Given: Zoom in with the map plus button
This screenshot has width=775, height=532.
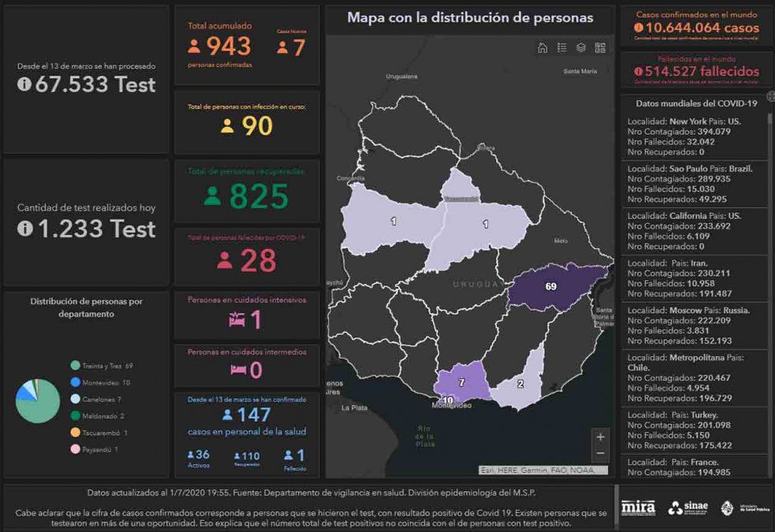Looking at the screenshot, I should click(601, 437).
